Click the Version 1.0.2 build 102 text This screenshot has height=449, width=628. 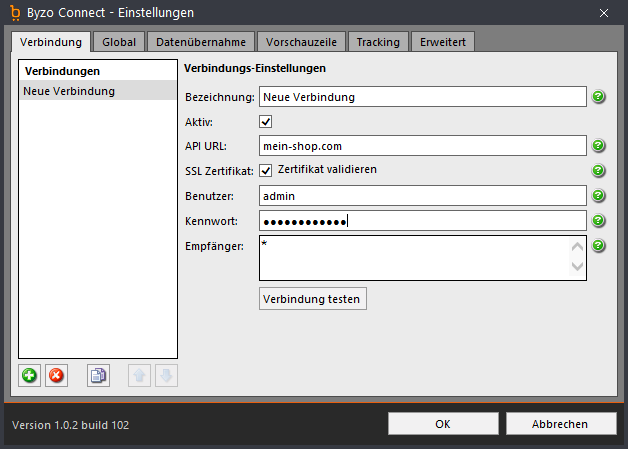[70, 425]
